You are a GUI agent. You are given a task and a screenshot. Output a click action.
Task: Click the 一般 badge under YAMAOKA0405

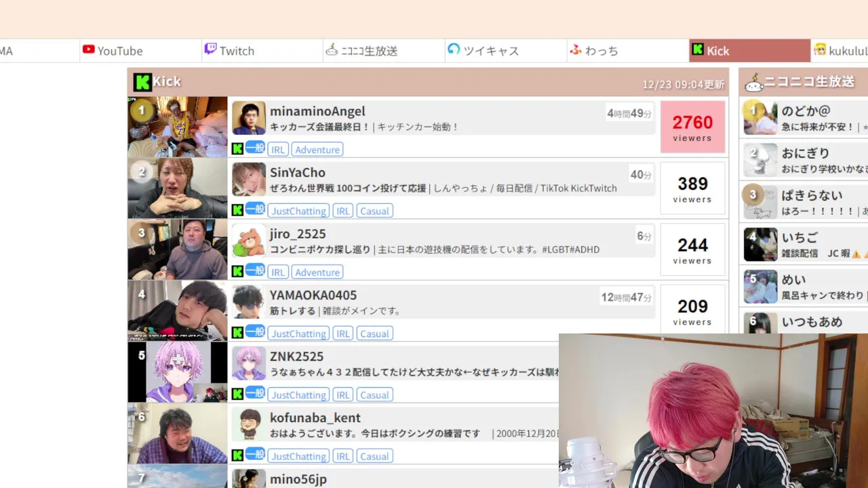(x=255, y=332)
